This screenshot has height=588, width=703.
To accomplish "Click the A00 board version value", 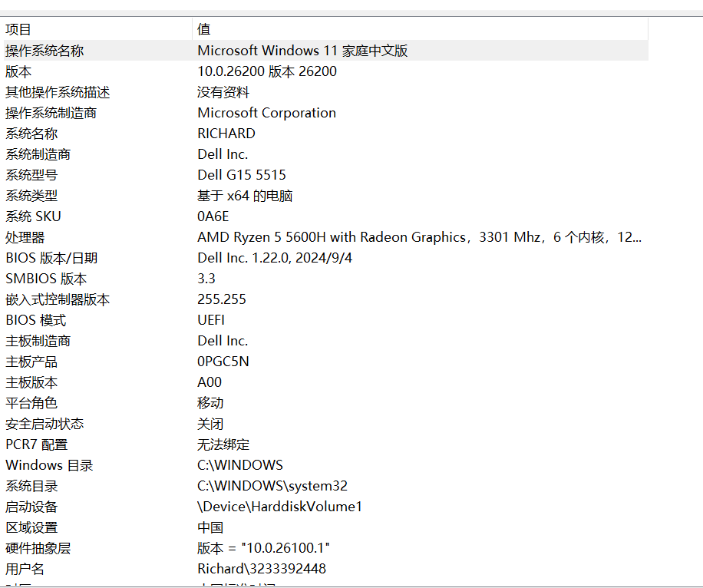I will tap(210, 382).
